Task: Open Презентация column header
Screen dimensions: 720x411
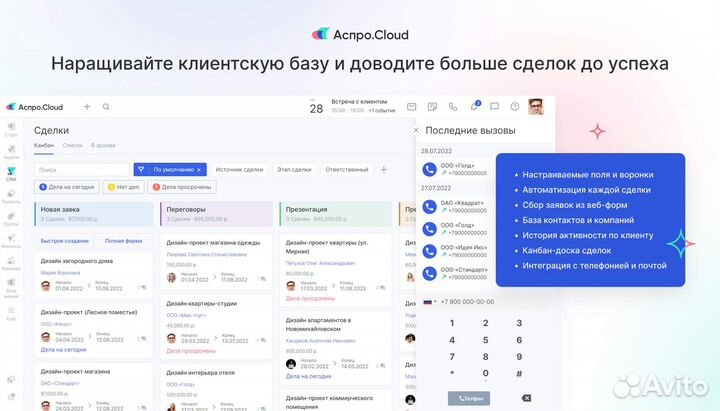Action: pyautogui.click(x=336, y=214)
